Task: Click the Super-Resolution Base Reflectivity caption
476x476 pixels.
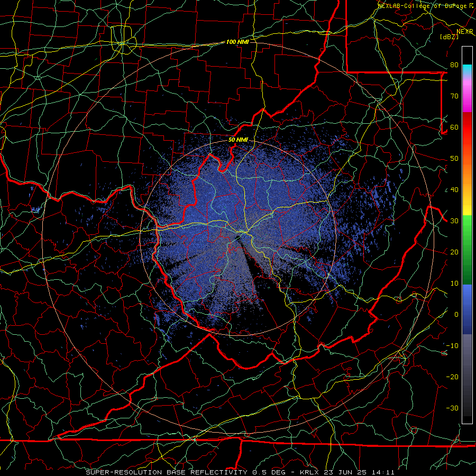Action: (x=167, y=472)
